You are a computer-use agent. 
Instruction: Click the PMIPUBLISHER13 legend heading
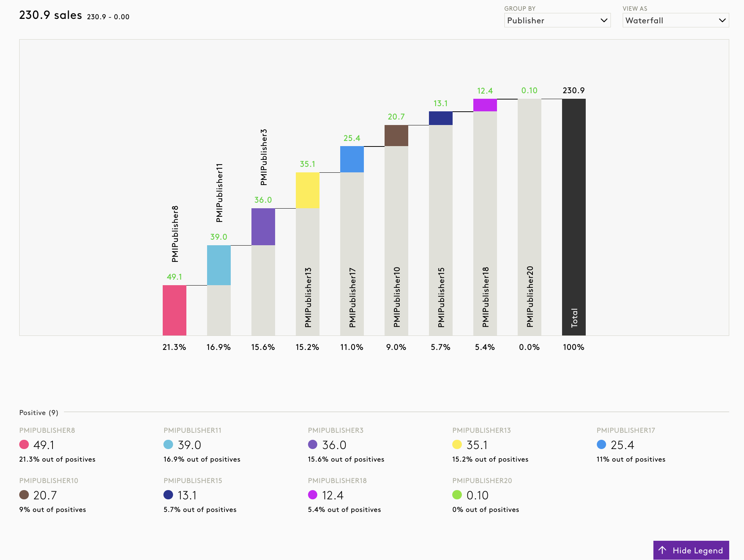click(x=481, y=430)
